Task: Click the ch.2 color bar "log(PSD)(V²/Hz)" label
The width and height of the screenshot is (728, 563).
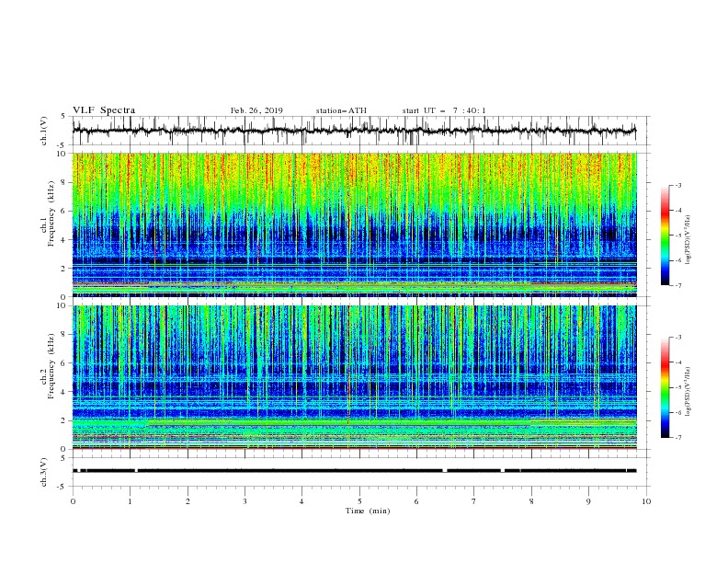Action: 688,392
